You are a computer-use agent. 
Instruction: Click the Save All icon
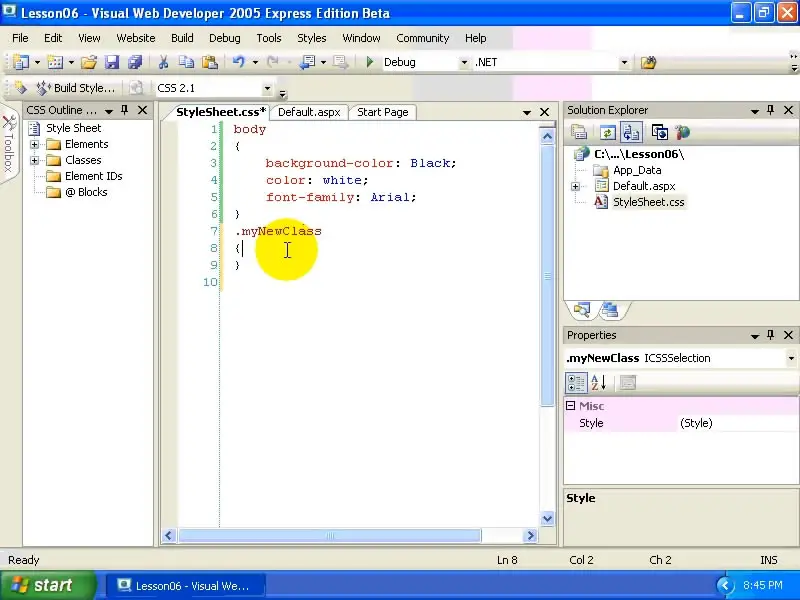tap(135, 62)
